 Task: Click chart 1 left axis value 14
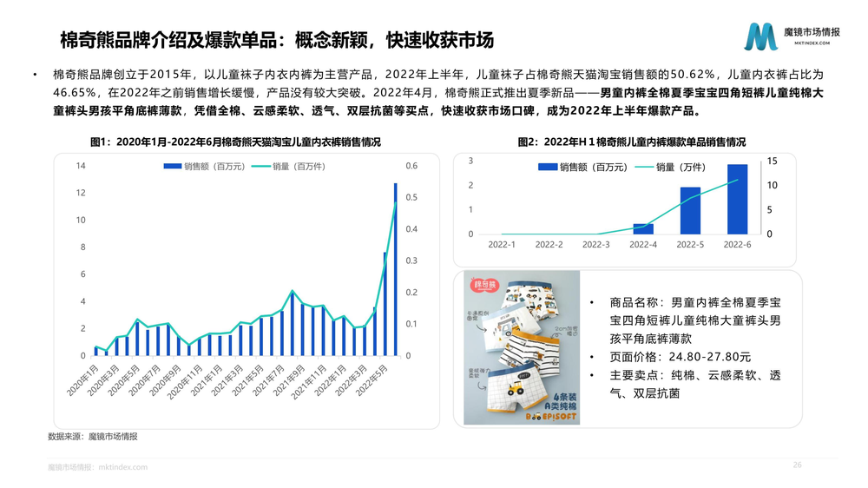click(x=81, y=166)
